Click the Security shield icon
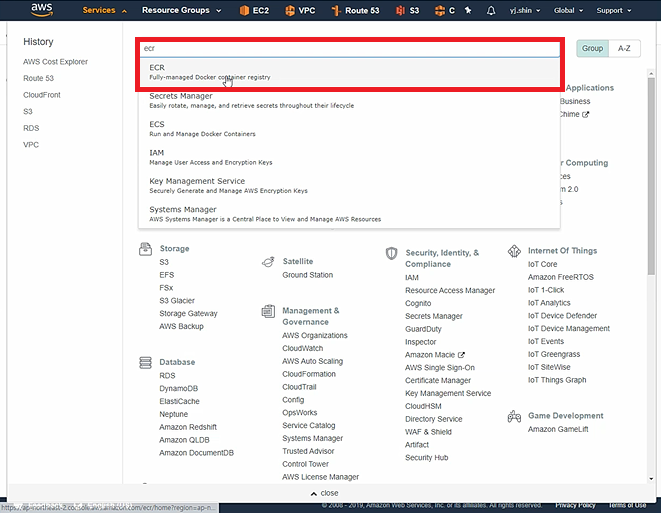This screenshot has width=661, height=513. coord(392,253)
